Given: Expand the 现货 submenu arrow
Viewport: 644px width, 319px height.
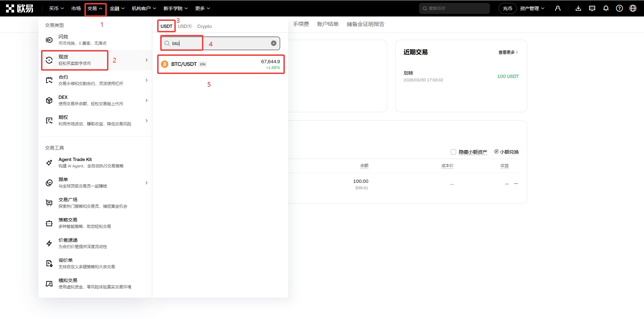Looking at the screenshot, I should [x=146, y=60].
